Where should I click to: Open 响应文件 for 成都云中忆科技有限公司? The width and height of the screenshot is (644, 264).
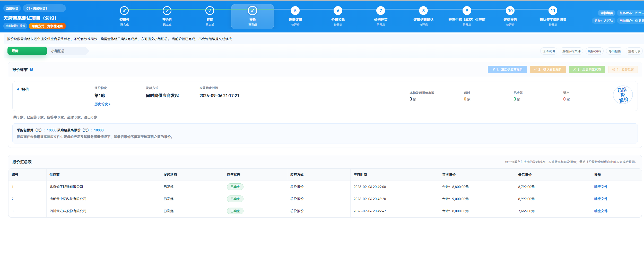[601, 199]
